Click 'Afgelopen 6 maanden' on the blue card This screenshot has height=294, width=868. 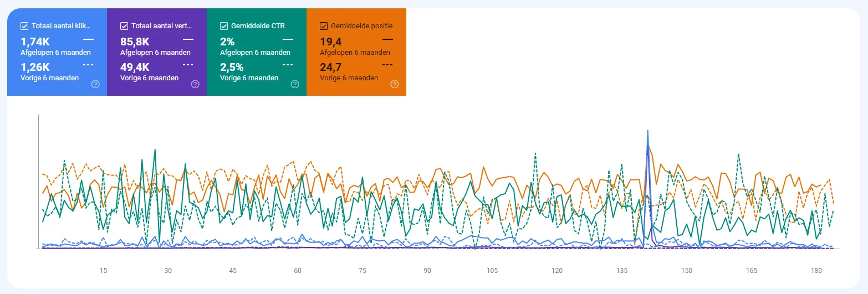point(55,53)
